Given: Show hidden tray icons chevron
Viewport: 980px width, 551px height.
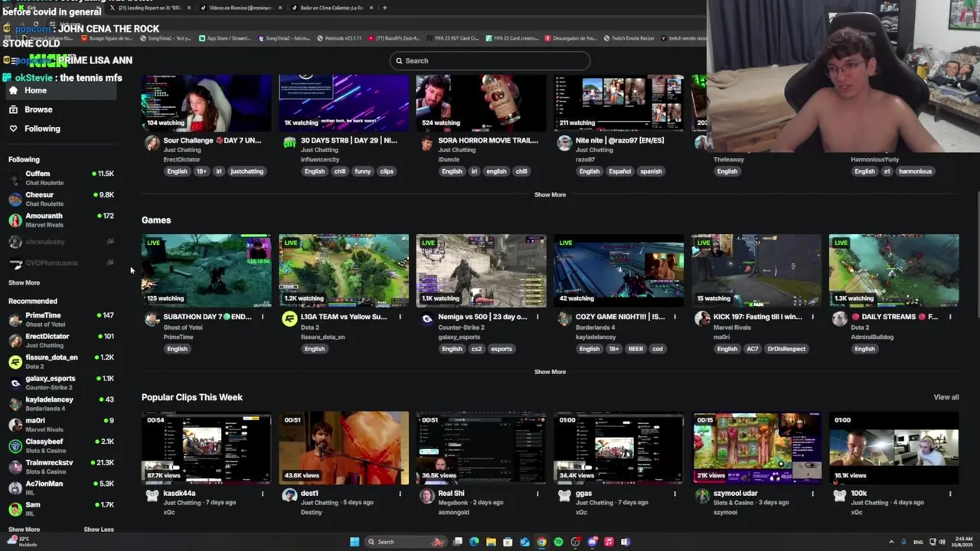Looking at the screenshot, I should (891, 542).
